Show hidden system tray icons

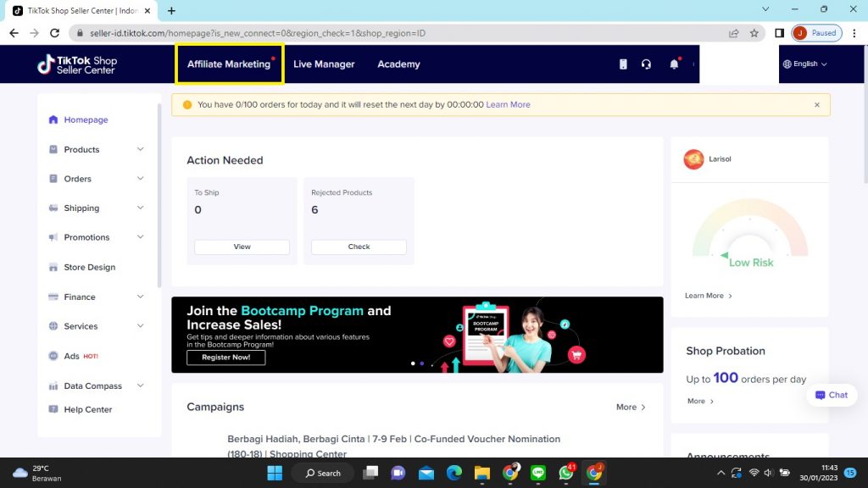coord(721,473)
